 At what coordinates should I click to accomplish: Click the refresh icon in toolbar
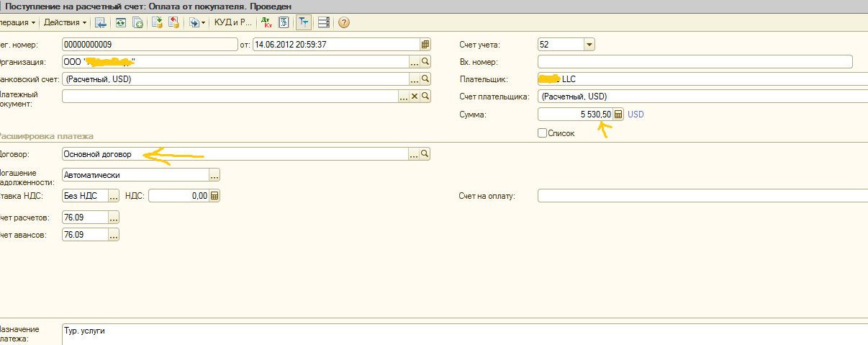119,22
